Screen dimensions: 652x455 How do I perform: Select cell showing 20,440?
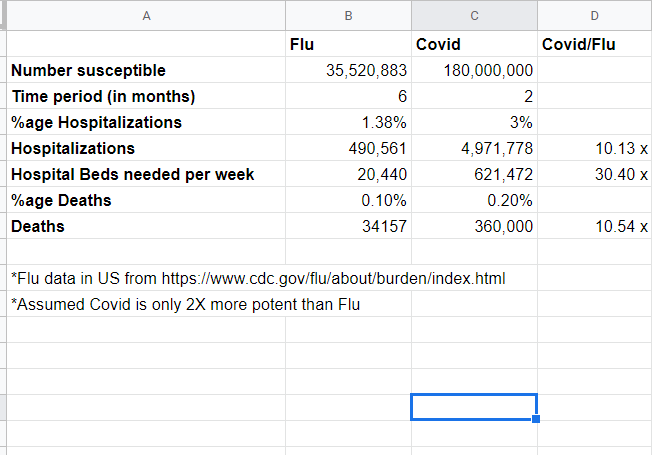click(348, 174)
